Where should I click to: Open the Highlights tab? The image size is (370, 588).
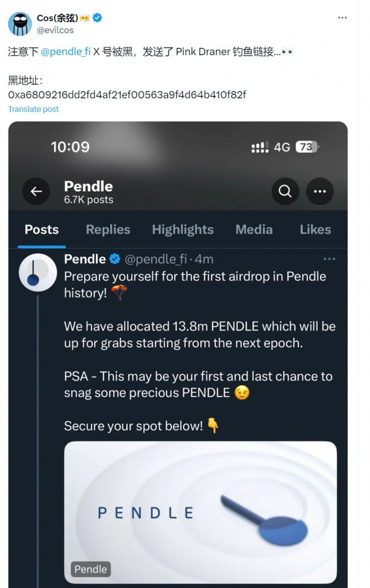point(183,230)
